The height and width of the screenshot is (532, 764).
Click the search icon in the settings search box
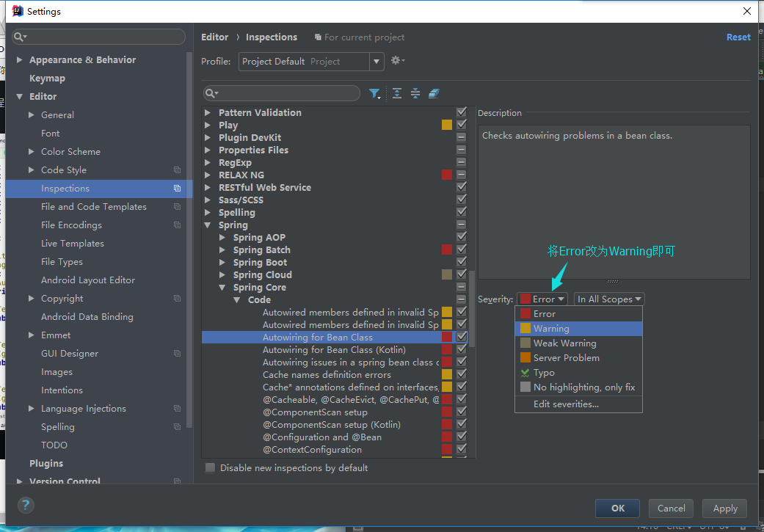pos(21,37)
